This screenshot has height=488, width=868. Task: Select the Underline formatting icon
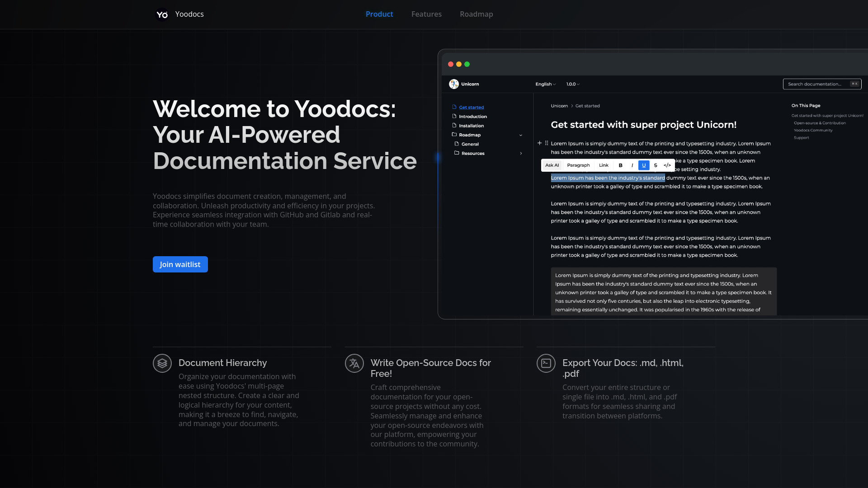(x=644, y=165)
